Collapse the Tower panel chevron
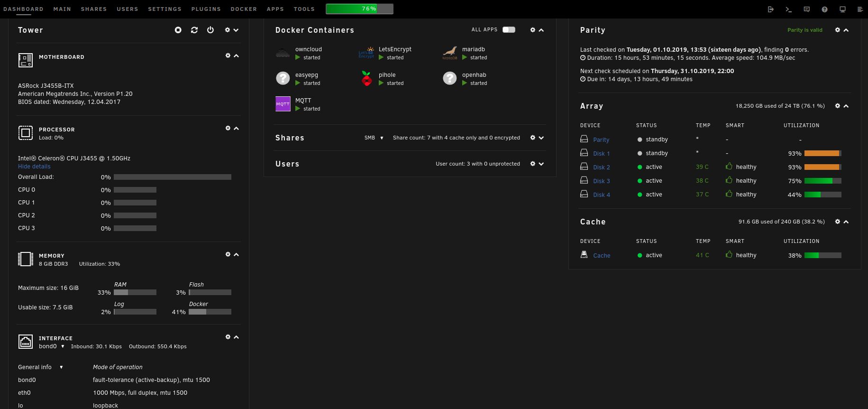This screenshot has width=868, height=409. click(236, 30)
